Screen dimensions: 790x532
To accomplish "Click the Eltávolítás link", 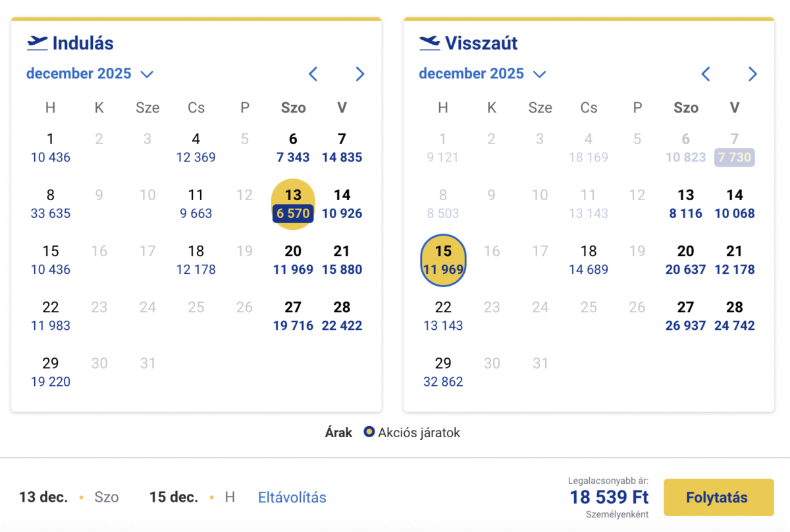I will [x=292, y=497].
